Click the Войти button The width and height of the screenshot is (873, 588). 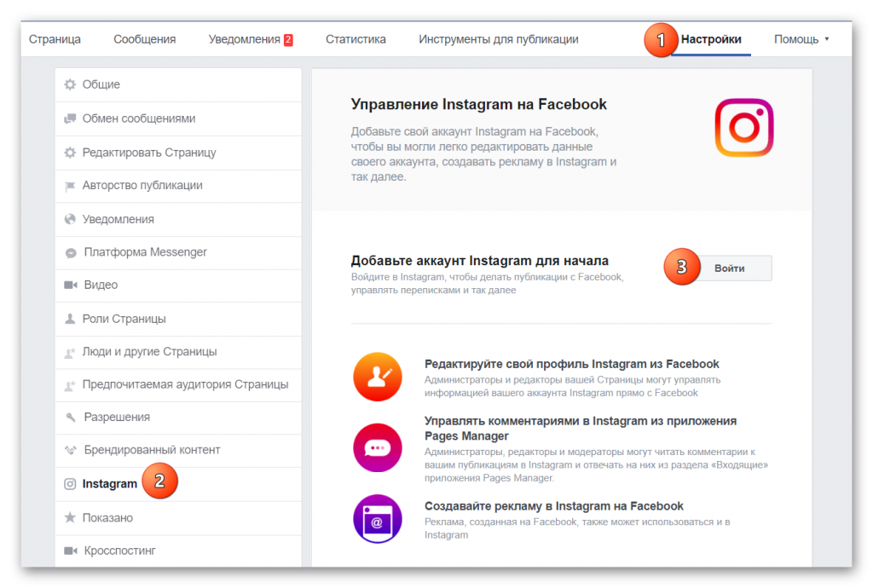point(730,268)
